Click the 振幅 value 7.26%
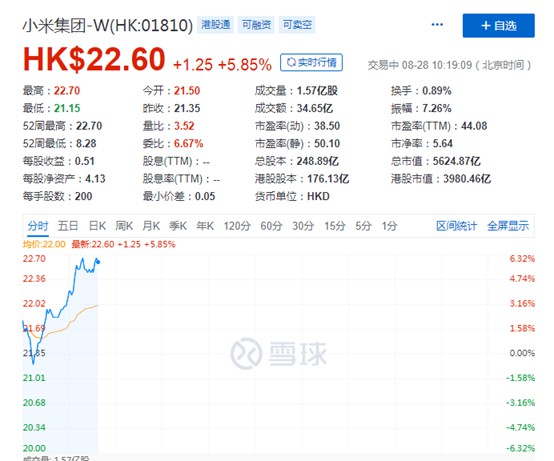554x461 pixels. point(437,108)
